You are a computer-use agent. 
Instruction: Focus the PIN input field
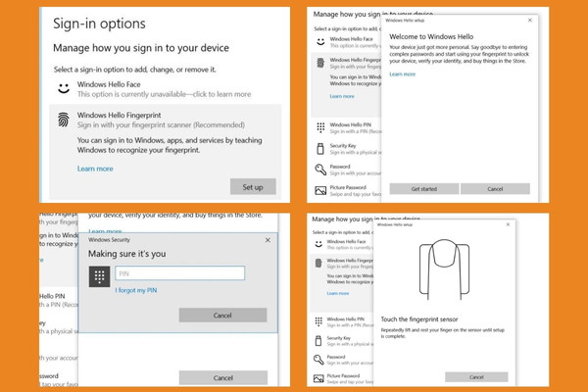[180, 273]
